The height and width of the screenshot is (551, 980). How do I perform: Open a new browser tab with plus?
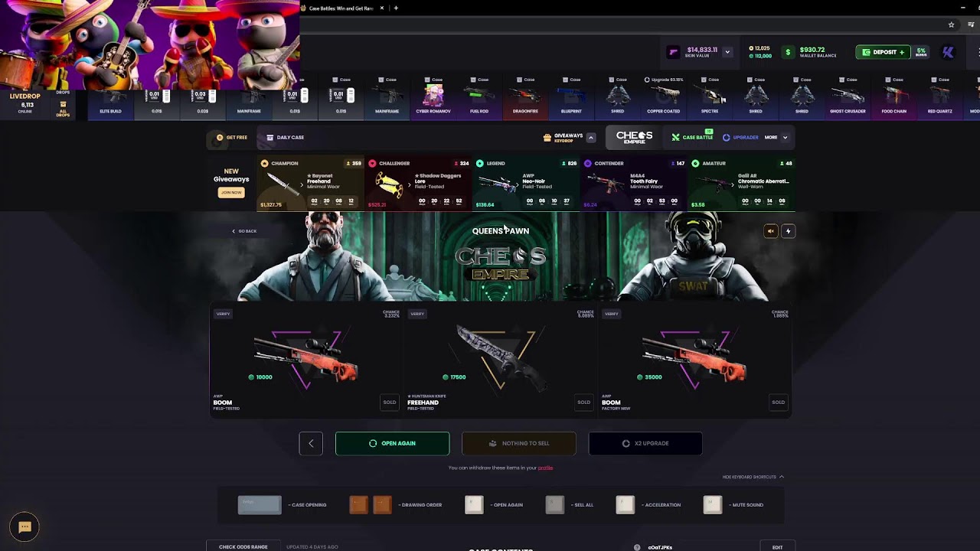coord(396,8)
